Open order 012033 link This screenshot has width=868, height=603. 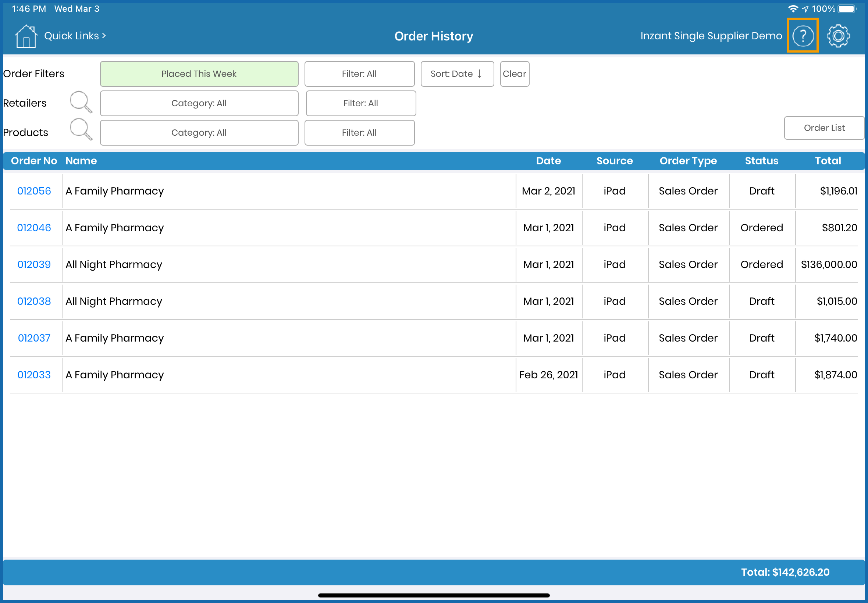pos(34,375)
